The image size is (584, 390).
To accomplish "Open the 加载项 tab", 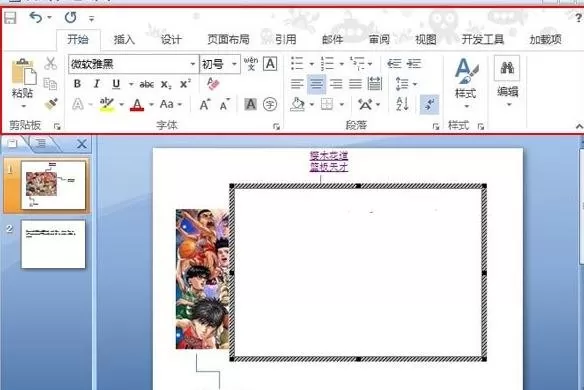I will tap(545, 39).
